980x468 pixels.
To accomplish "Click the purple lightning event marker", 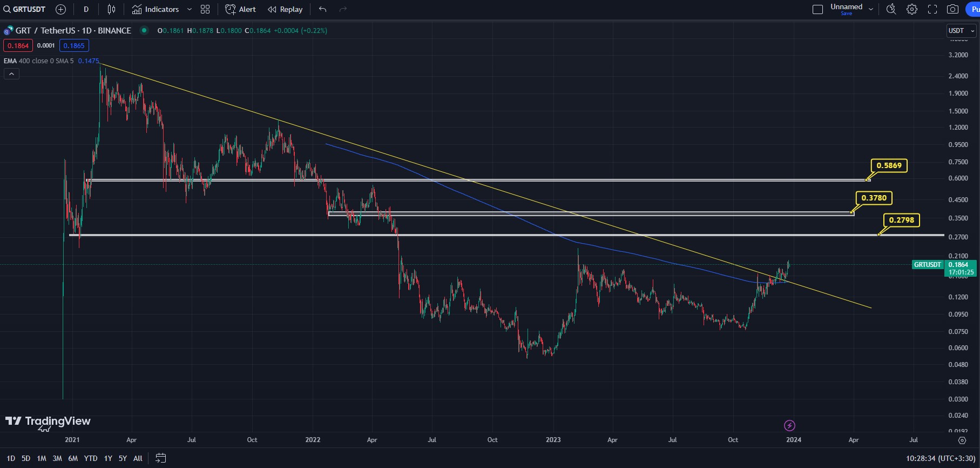I will click(789, 425).
